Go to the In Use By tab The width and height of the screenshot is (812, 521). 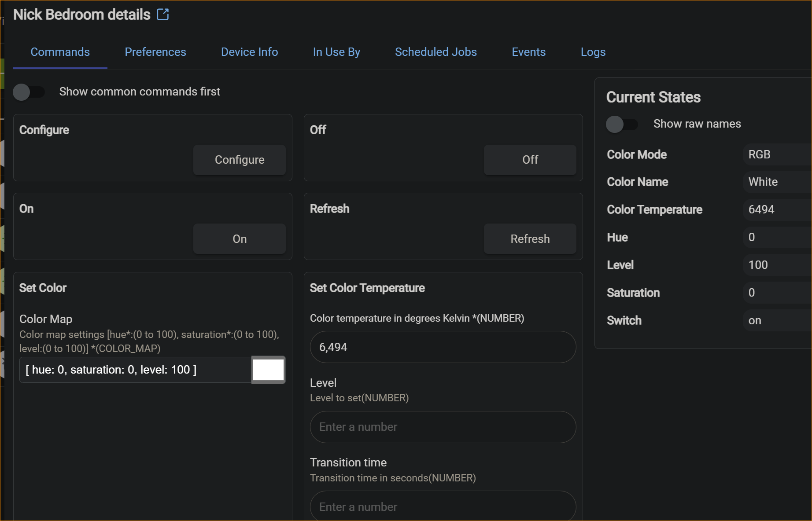336,52
